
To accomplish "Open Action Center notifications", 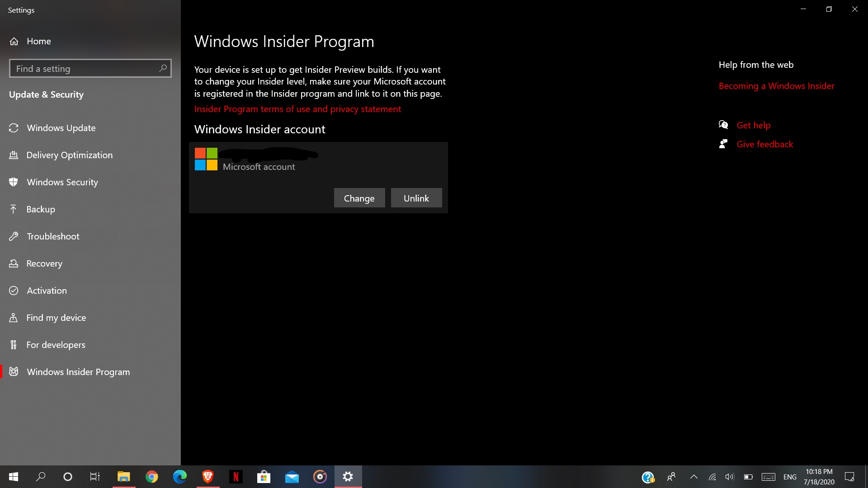I will pyautogui.click(x=849, y=477).
